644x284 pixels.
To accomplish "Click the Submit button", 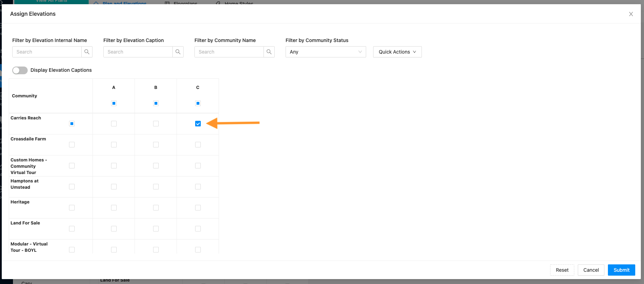I will coord(621,270).
